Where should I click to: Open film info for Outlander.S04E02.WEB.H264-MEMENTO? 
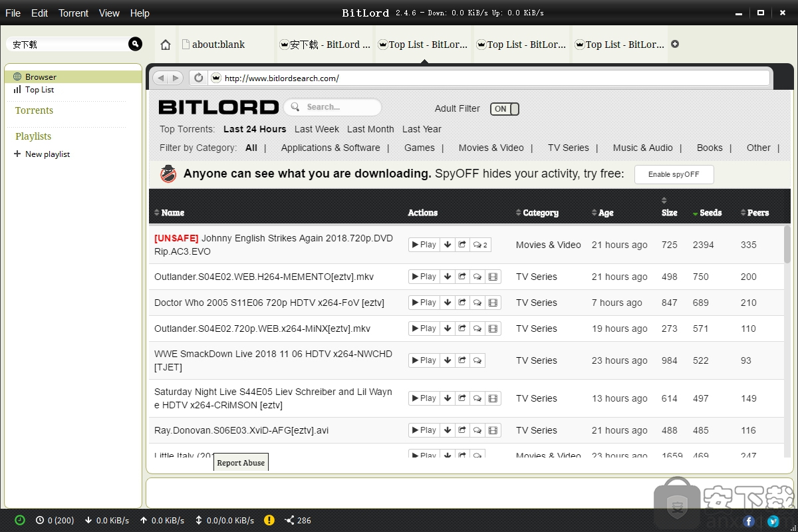click(x=493, y=277)
